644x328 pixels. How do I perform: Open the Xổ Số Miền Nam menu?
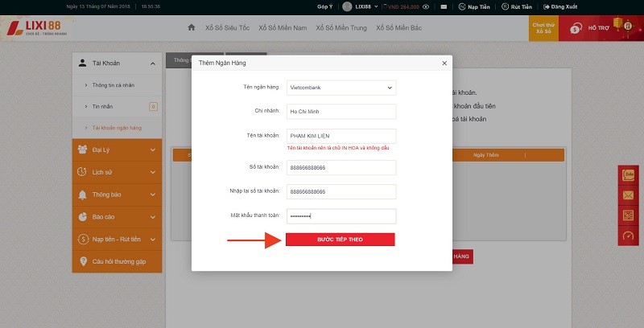(283, 27)
